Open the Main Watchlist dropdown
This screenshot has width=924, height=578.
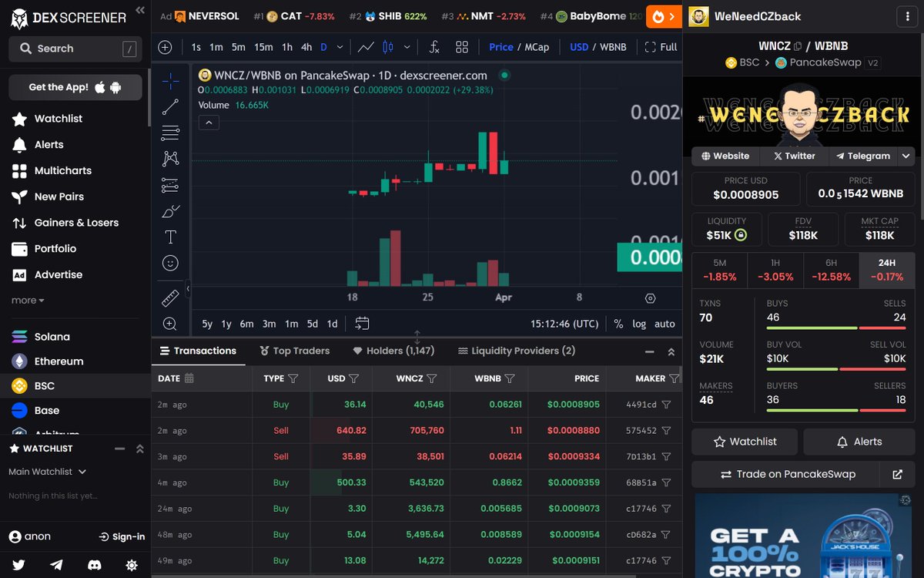point(47,472)
